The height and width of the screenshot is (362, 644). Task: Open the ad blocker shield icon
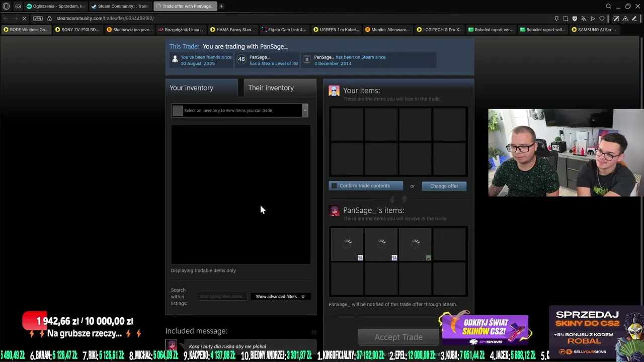point(575,19)
